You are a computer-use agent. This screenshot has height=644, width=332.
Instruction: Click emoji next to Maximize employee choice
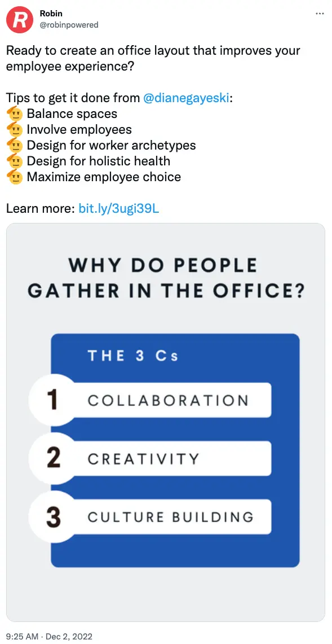click(15, 177)
